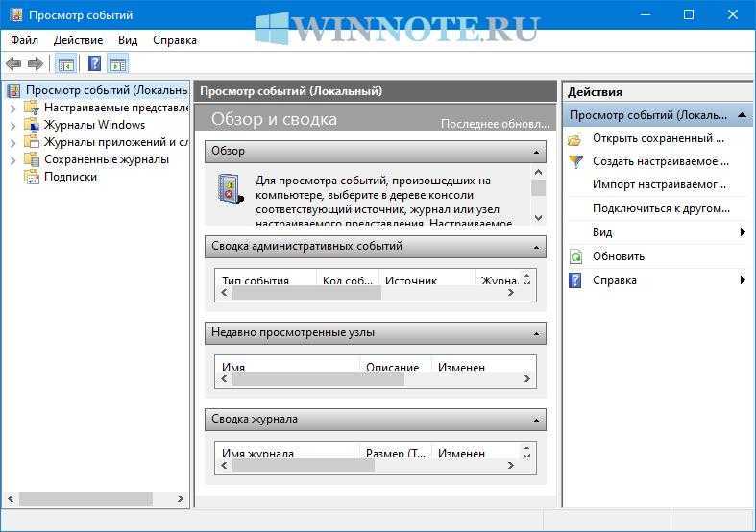Open the Help toolbar icon
Viewport: 756px width, 532px height.
[94, 63]
